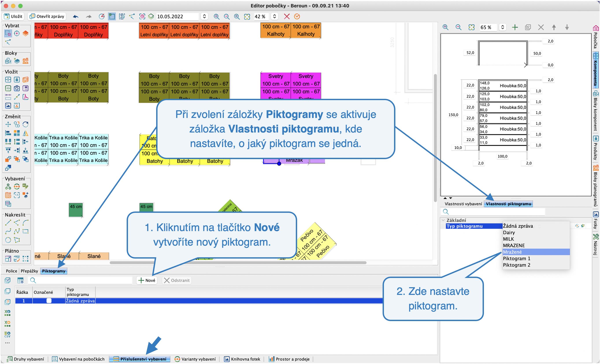Click the Nové button to create a pictogram
Image resolution: width=600 pixels, height=364 pixels.
click(x=147, y=280)
